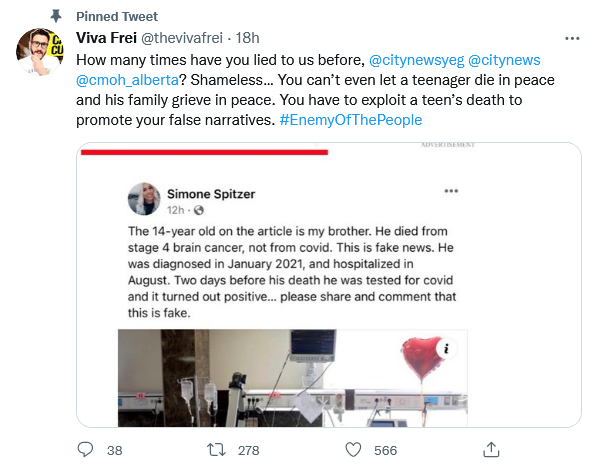The width and height of the screenshot is (598, 471).
Task: Open the embedded Facebook post's three-dot menu
Action: click(451, 191)
